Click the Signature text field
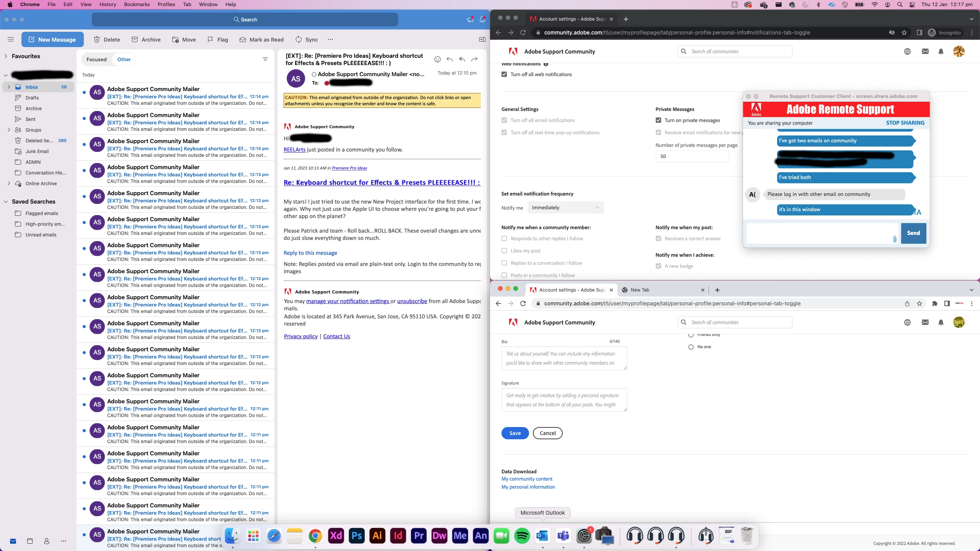Image resolution: width=980 pixels, height=551 pixels. pos(564,400)
